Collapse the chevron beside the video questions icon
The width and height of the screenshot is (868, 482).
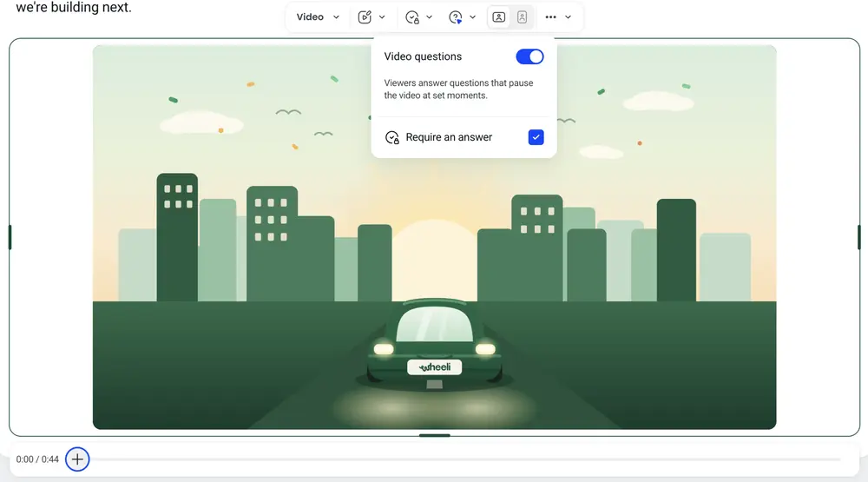pyautogui.click(x=472, y=17)
